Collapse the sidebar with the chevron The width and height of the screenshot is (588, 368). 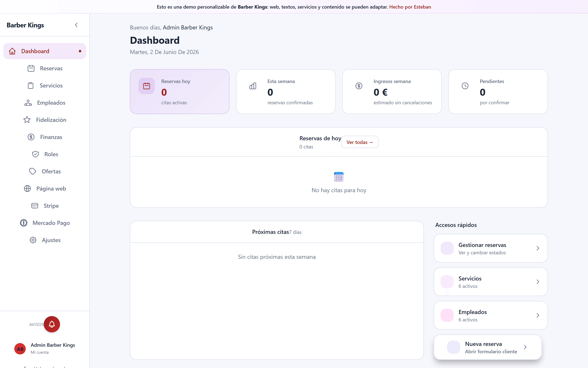pyautogui.click(x=76, y=25)
